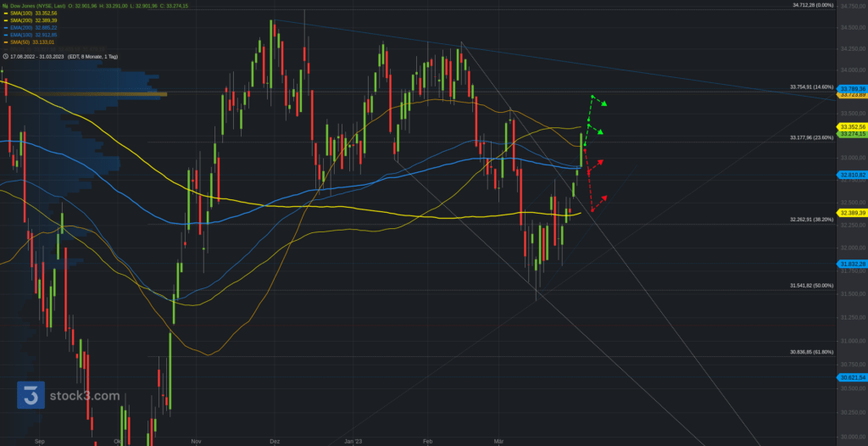Click the green 33.274,15 current price tag

[853, 134]
